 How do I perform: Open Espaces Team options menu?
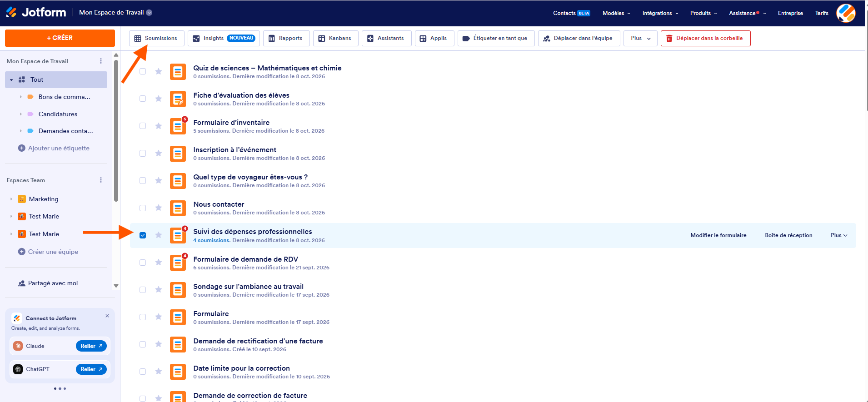(101, 180)
